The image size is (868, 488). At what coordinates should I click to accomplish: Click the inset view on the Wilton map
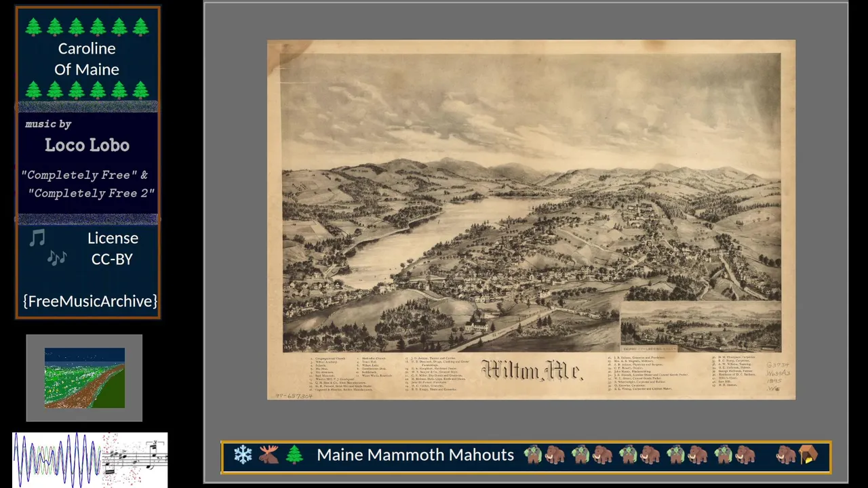point(701,327)
